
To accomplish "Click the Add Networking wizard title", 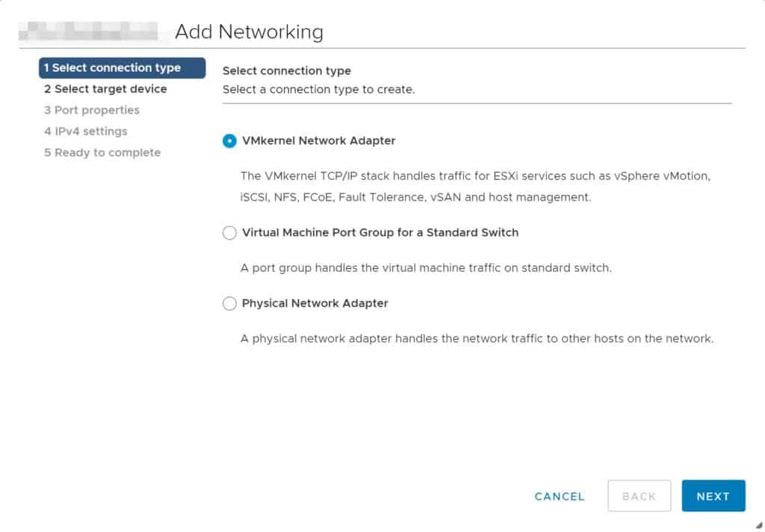I will (250, 31).
